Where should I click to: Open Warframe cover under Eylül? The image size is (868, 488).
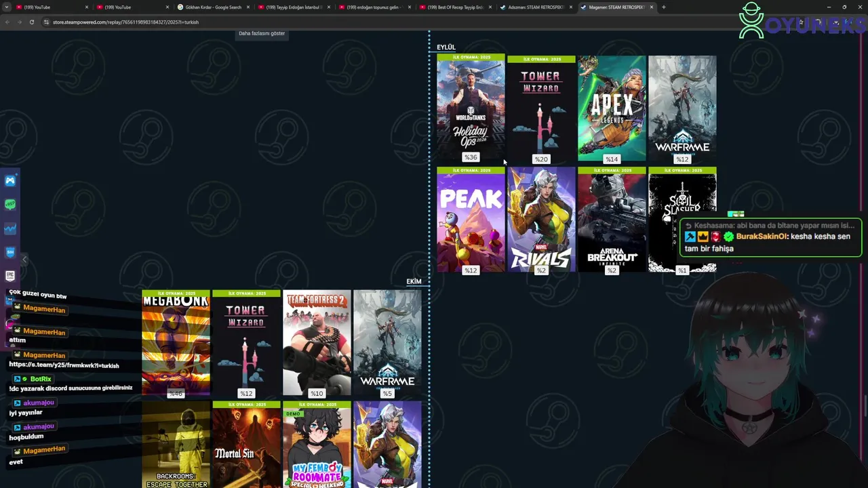(x=682, y=109)
